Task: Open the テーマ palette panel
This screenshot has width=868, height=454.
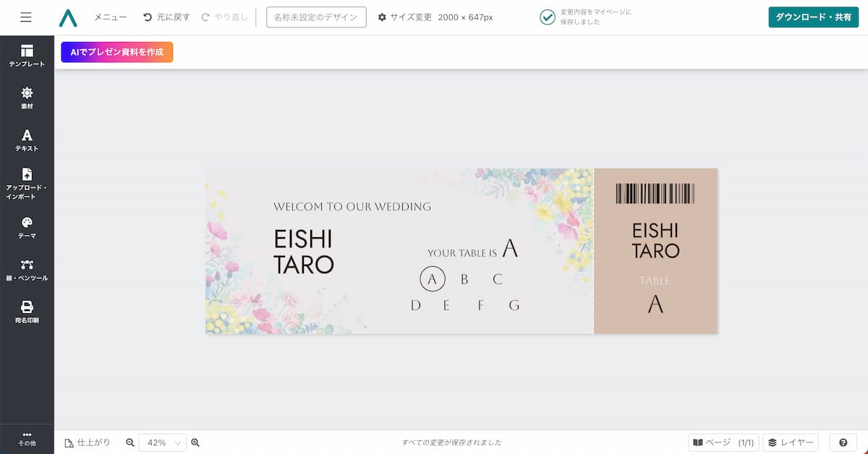Action: pos(27,228)
